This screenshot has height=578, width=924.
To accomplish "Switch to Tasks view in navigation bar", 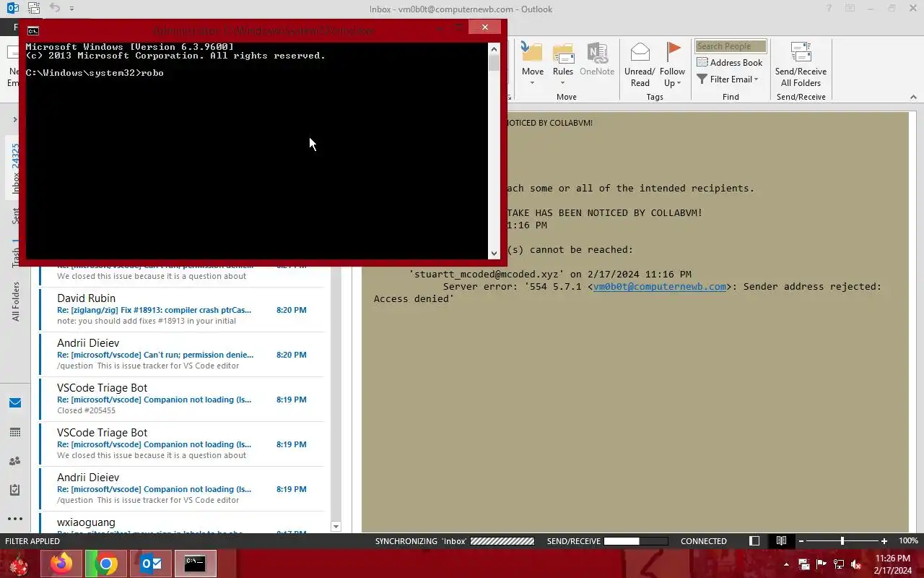I will tap(14, 490).
